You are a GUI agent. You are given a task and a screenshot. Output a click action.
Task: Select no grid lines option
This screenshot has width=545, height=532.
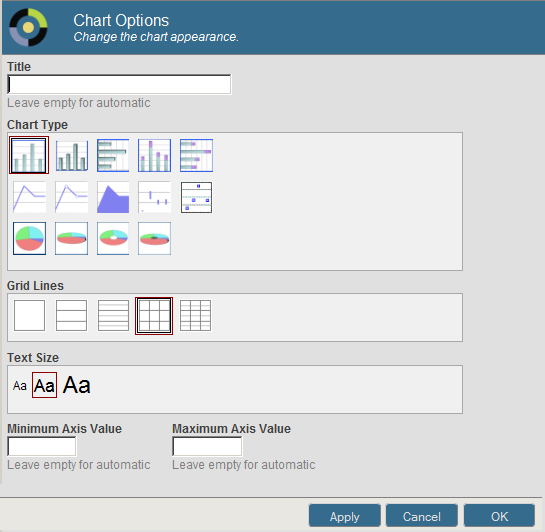[x=30, y=316]
